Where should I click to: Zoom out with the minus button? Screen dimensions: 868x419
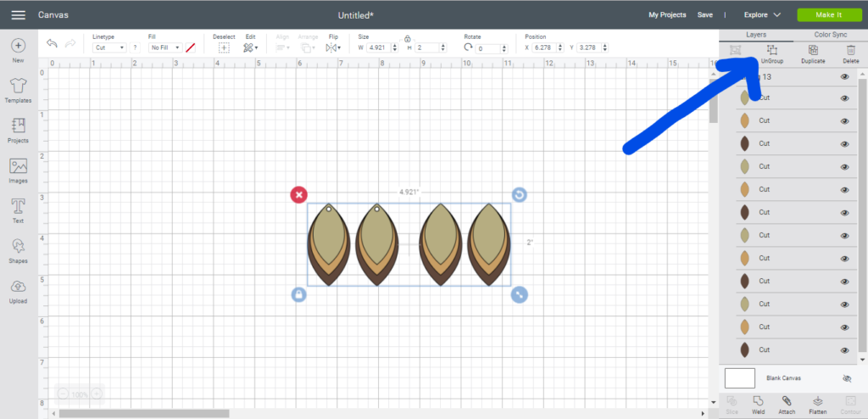pos(63,394)
